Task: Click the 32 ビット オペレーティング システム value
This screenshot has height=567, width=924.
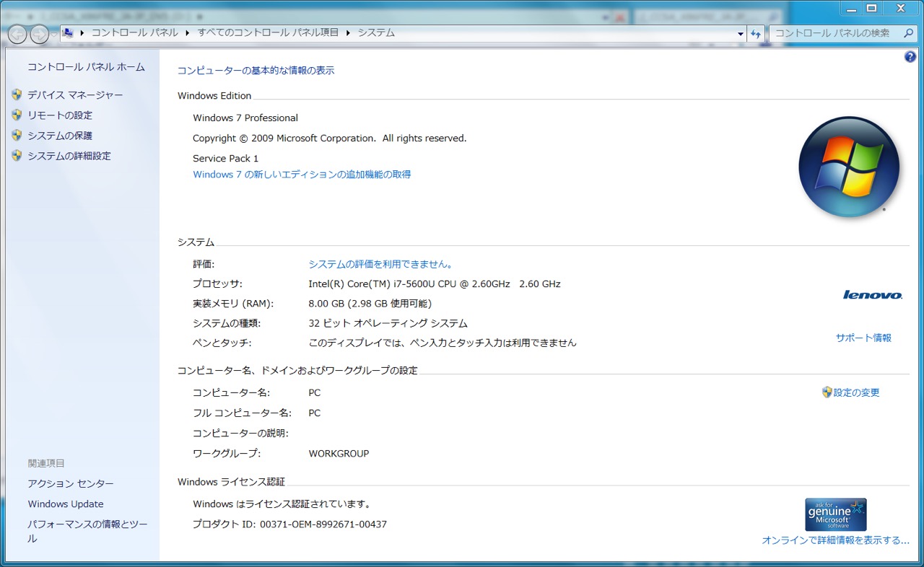Action: click(388, 323)
